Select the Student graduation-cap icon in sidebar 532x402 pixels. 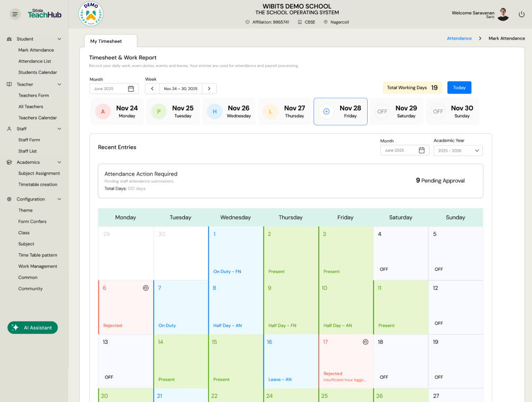9,39
